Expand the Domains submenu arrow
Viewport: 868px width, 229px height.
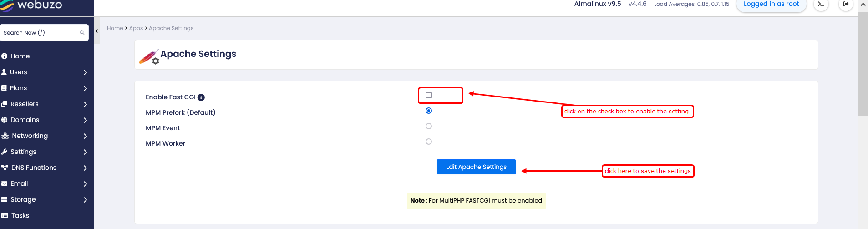(85, 120)
